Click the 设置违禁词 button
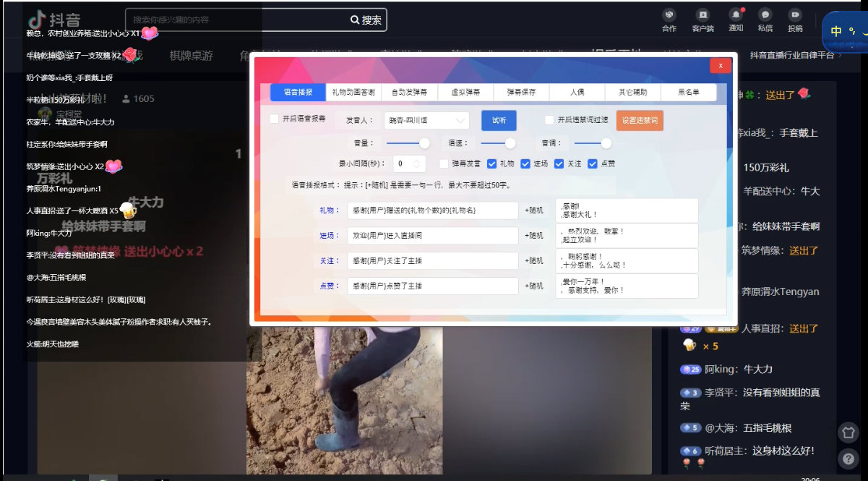The image size is (868, 481). (640, 120)
